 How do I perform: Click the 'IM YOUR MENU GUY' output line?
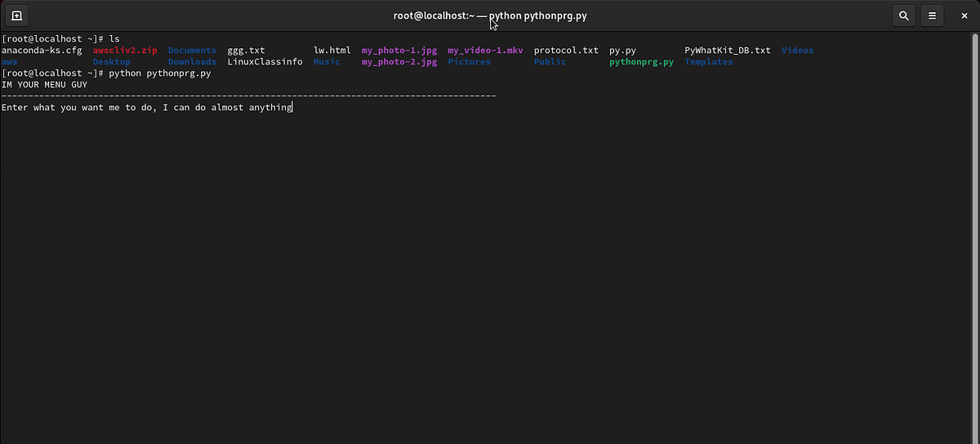coord(44,85)
